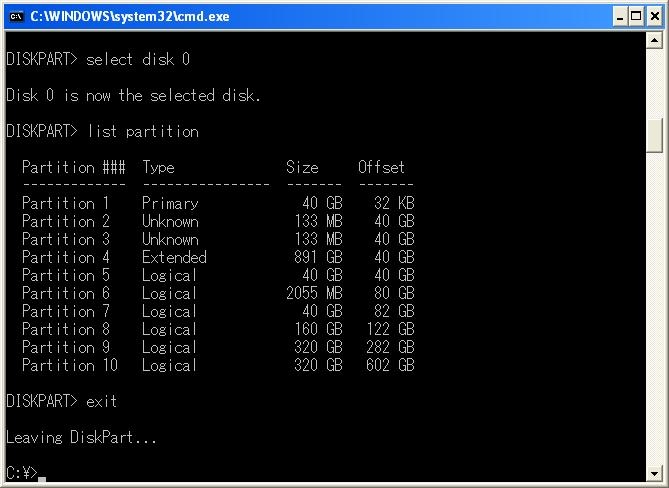Minimize the cmd.exe window
Screen dimensions: 669x488
point(620,17)
